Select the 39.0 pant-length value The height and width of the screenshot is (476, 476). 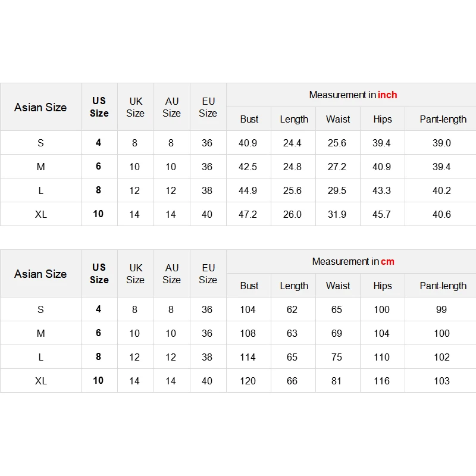441,143
